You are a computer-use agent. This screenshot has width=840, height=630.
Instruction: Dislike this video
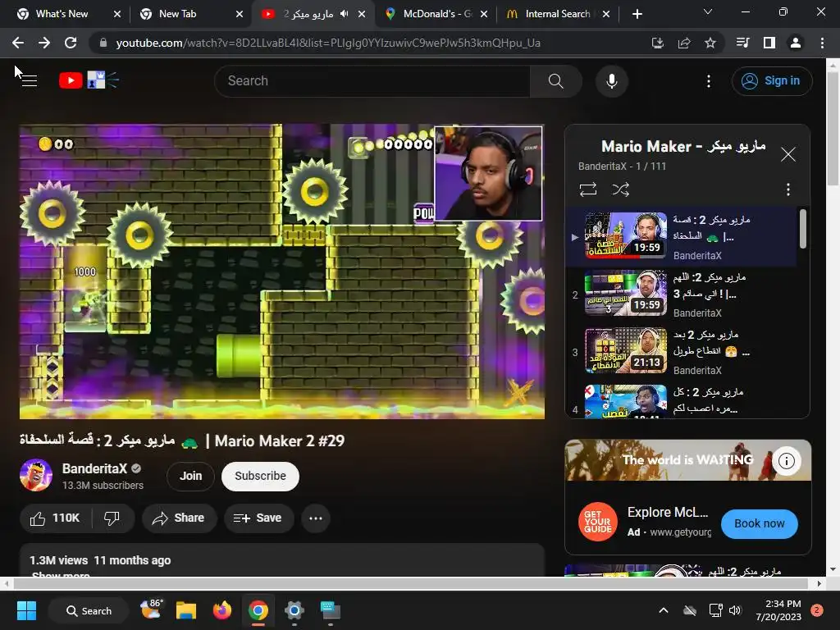click(x=112, y=518)
